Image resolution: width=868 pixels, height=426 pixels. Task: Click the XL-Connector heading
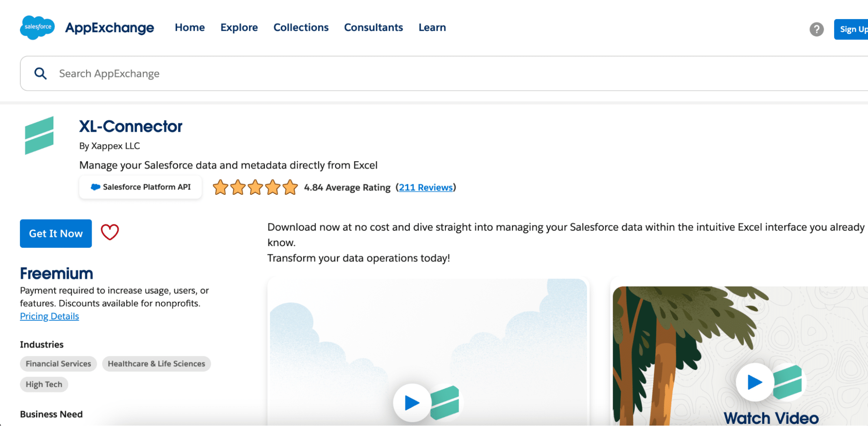pyautogui.click(x=131, y=126)
